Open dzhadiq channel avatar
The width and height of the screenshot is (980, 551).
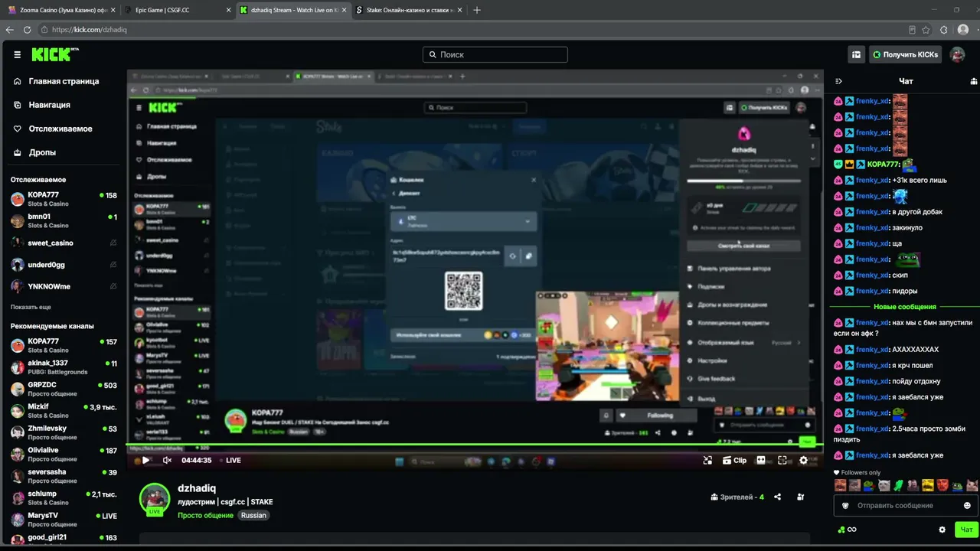tap(155, 499)
